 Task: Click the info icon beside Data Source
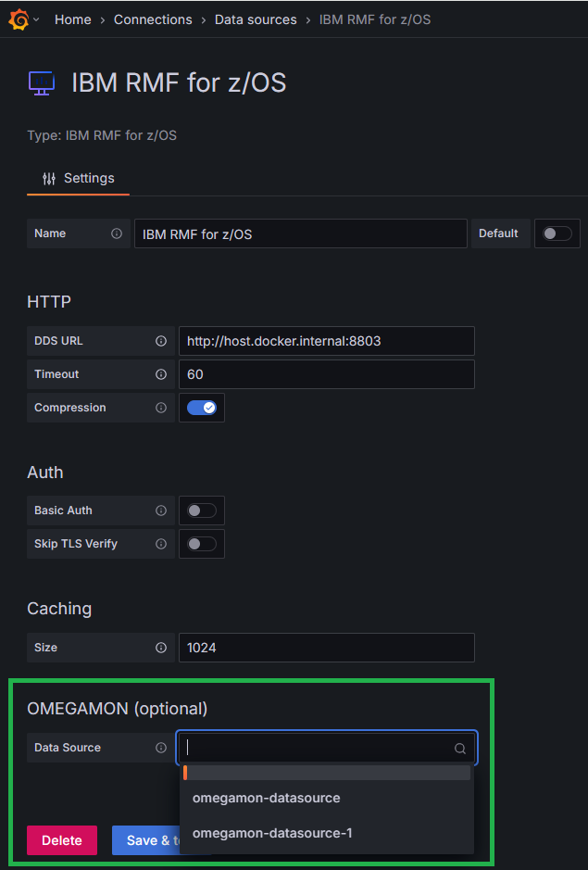pyautogui.click(x=161, y=748)
